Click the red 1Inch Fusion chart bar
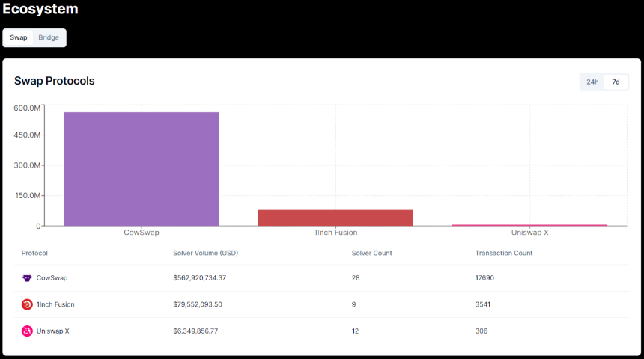Image resolution: width=644 pixels, height=359 pixels. pos(335,218)
